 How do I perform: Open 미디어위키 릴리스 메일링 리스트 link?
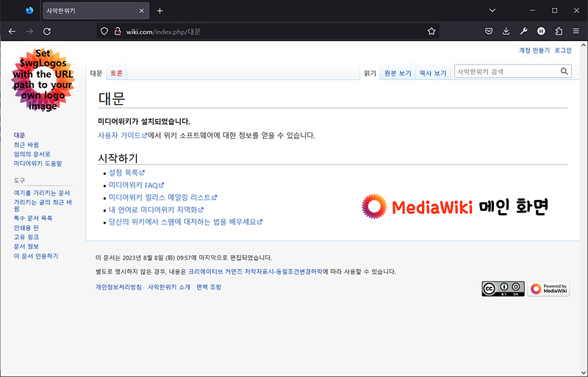[162, 197]
